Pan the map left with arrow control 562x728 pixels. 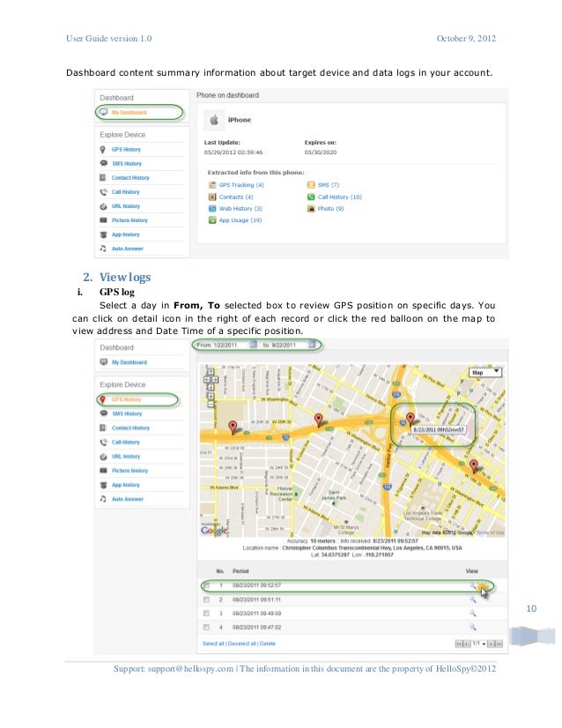coord(206,379)
